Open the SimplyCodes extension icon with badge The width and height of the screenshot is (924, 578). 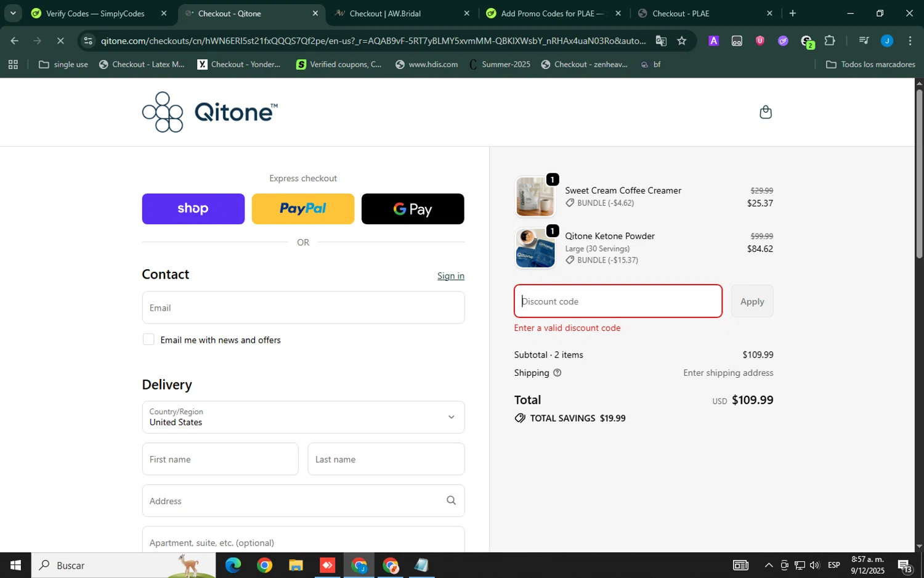pos(807,41)
